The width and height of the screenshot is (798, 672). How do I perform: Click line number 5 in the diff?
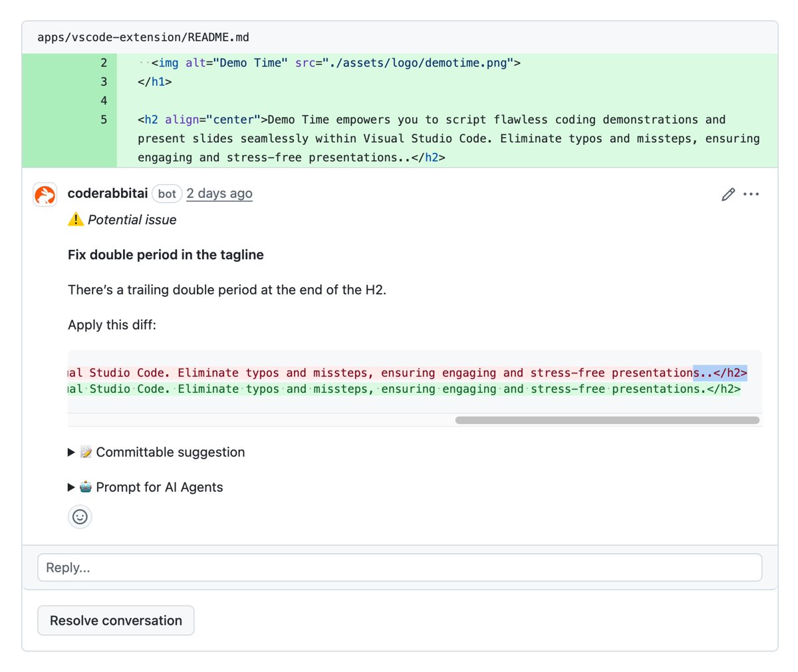click(x=104, y=120)
